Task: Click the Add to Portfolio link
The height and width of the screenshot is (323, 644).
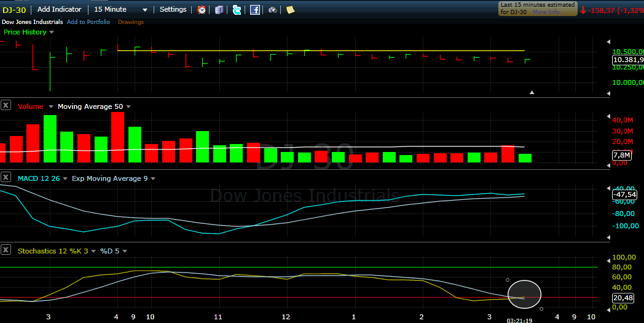Action: (x=88, y=22)
